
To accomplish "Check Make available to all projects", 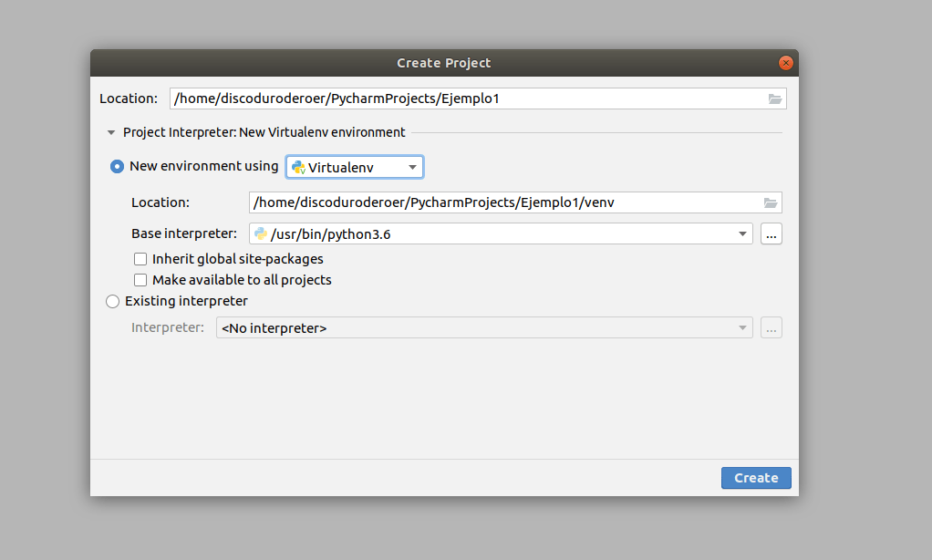I will (x=140, y=280).
